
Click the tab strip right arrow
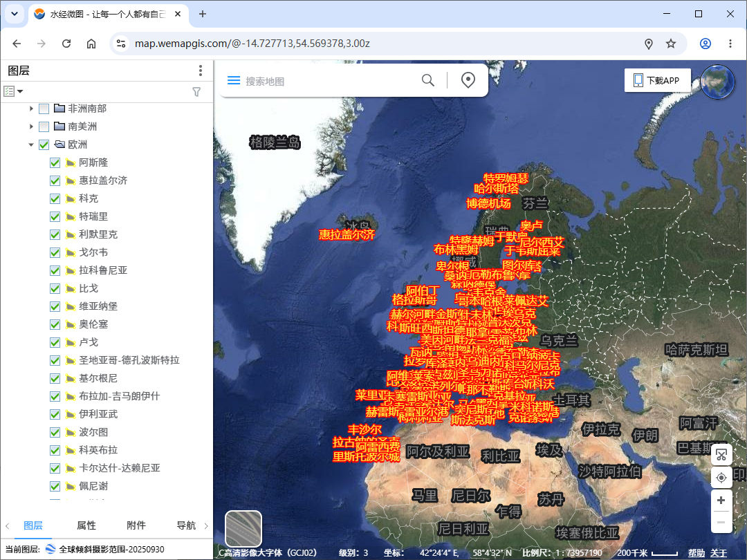click(x=206, y=525)
